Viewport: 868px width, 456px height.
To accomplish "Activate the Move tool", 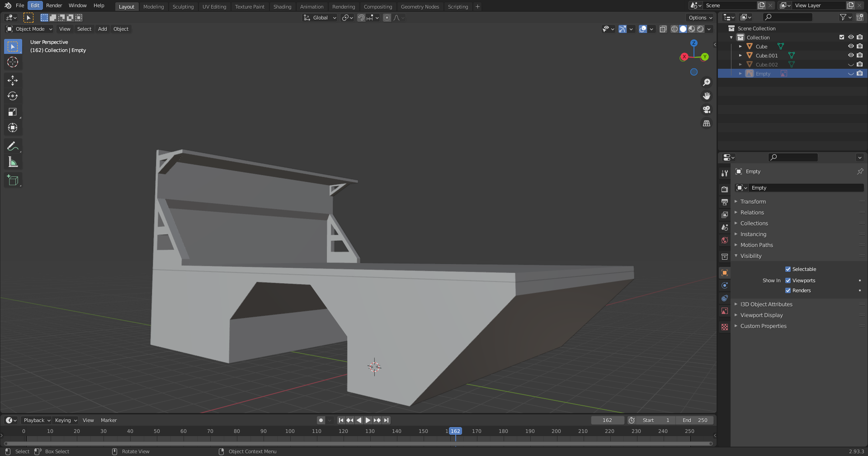I will tap(13, 81).
